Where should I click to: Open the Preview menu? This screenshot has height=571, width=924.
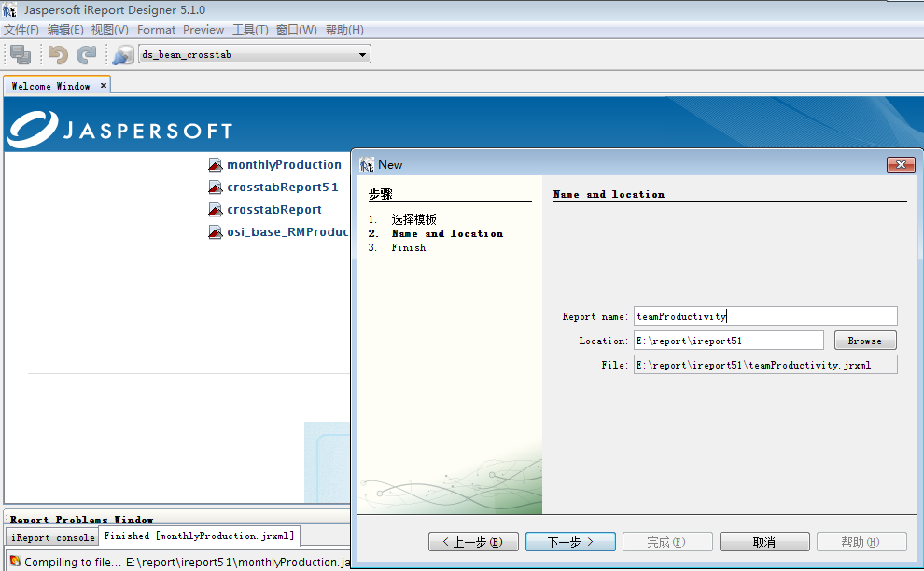tap(203, 30)
